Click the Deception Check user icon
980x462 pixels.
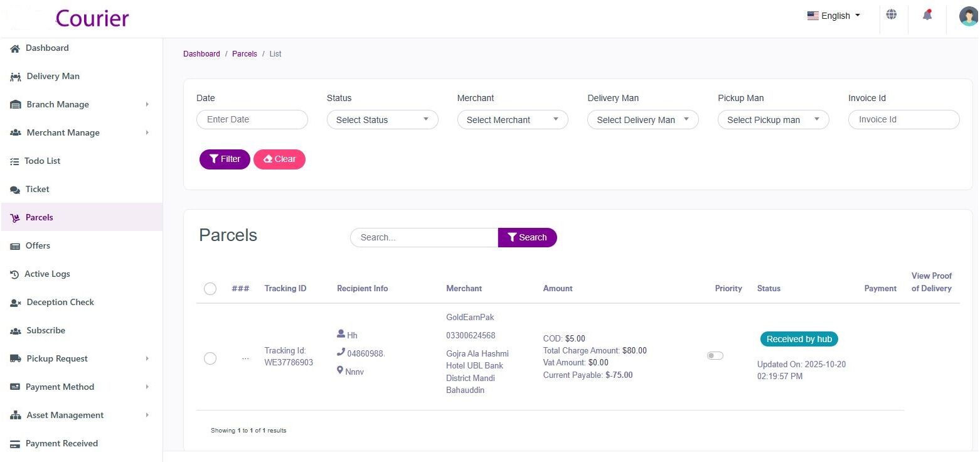click(x=16, y=303)
